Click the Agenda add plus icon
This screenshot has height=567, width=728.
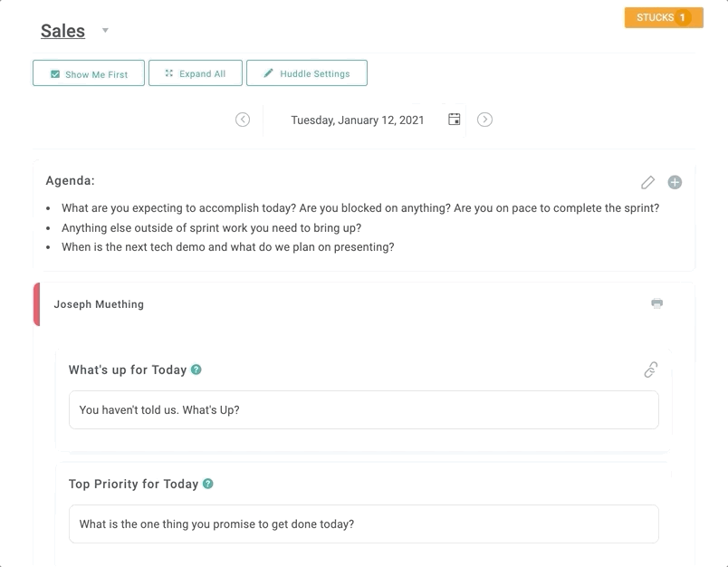pyautogui.click(x=675, y=182)
